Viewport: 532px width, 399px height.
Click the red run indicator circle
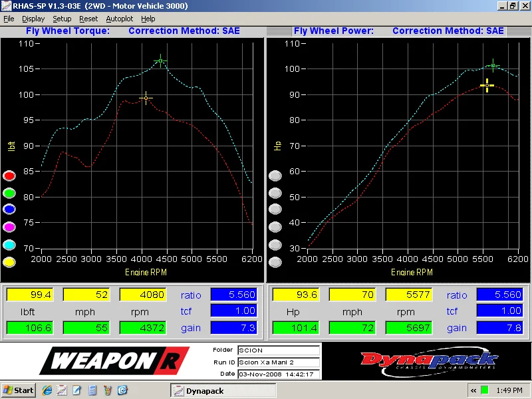[x=9, y=176]
